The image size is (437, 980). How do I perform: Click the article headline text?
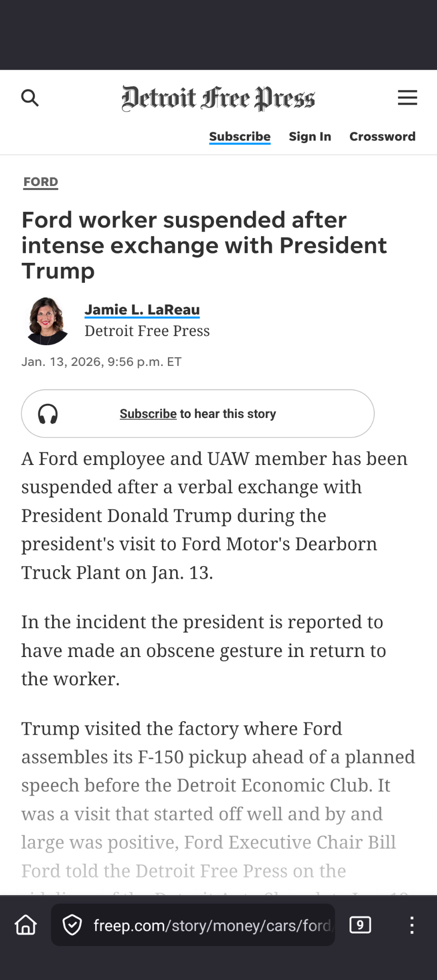click(204, 245)
